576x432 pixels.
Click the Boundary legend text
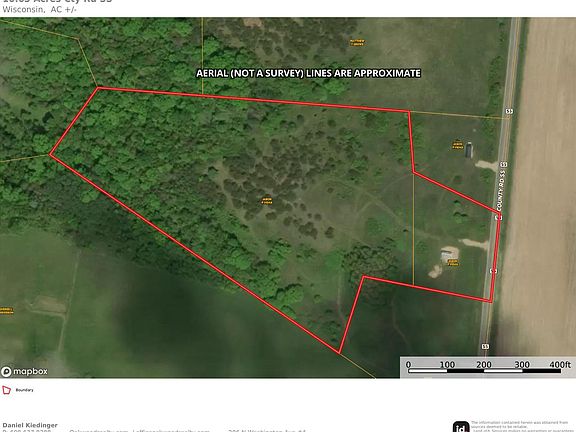tap(24, 390)
